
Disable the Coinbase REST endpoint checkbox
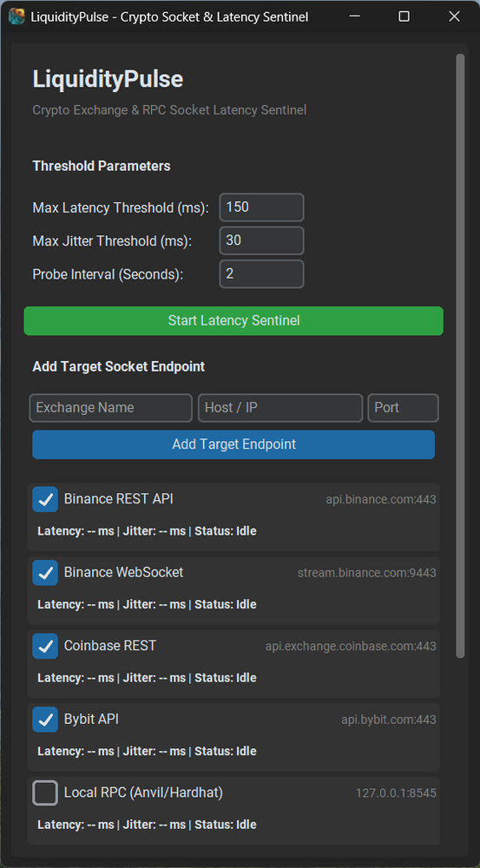45,647
